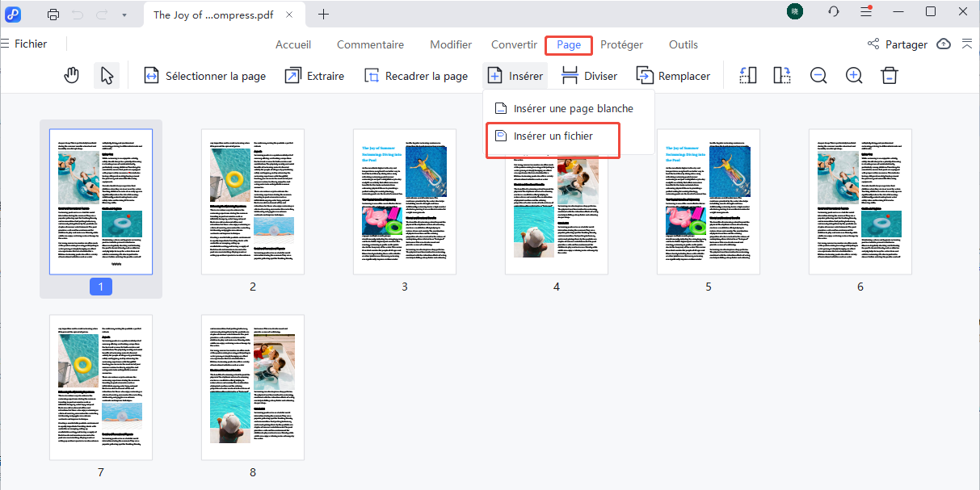Click the Partager button
The image size is (980, 490).
897,44
